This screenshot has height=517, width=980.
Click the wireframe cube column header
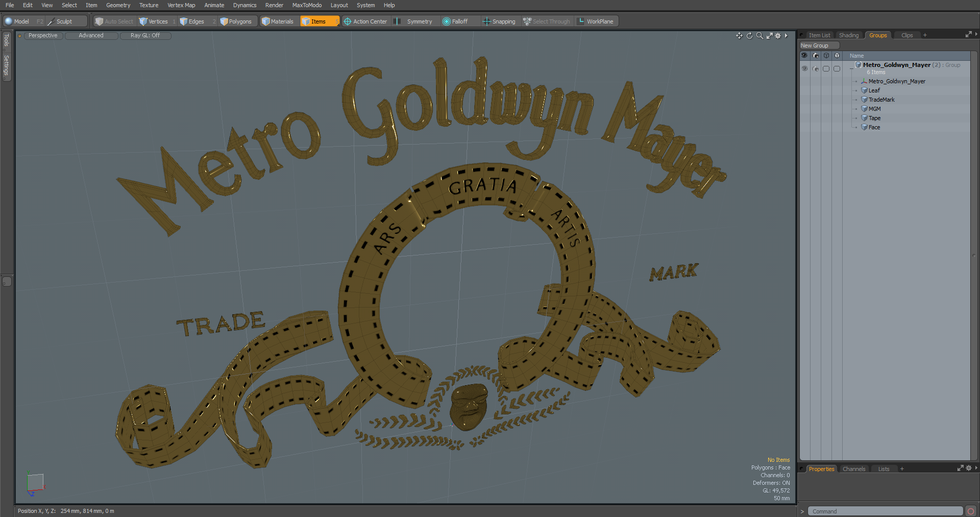pyautogui.click(x=826, y=56)
